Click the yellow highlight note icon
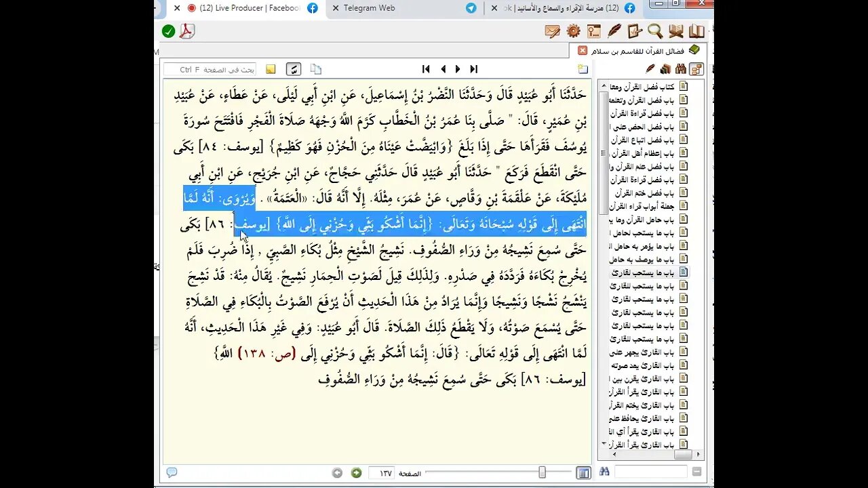This screenshot has width=868, height=488. pyautogui.click(x=271, y=69)
